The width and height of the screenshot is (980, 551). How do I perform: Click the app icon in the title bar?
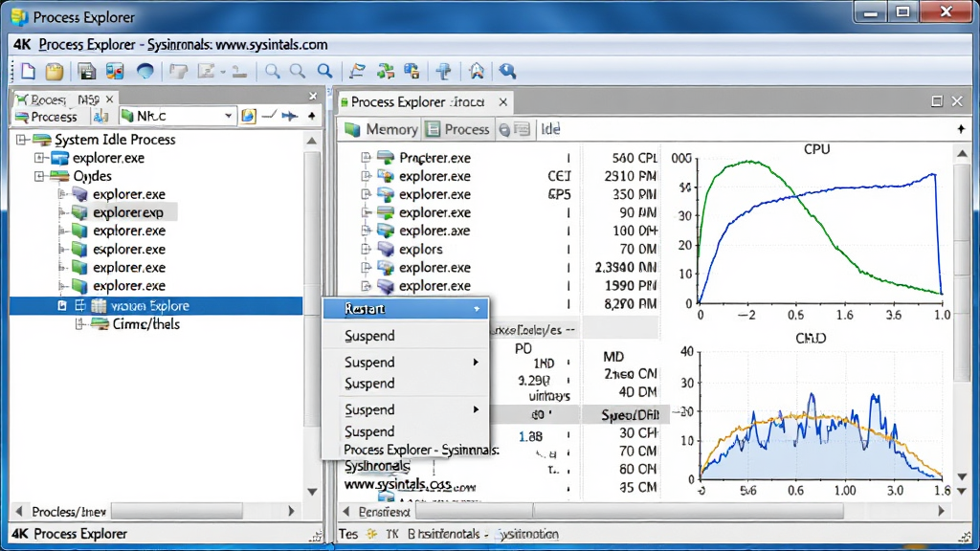point(19,17)
